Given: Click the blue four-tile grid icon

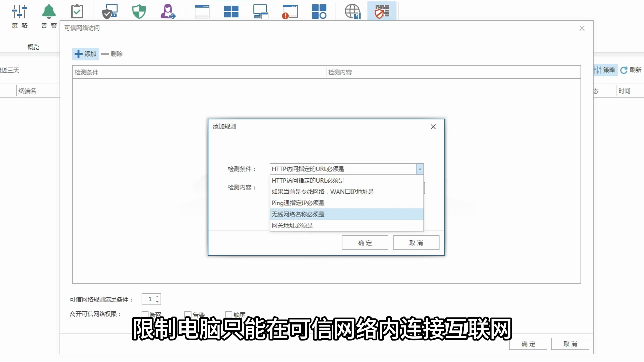Looking at the screenshot, I should pos(231,11).
